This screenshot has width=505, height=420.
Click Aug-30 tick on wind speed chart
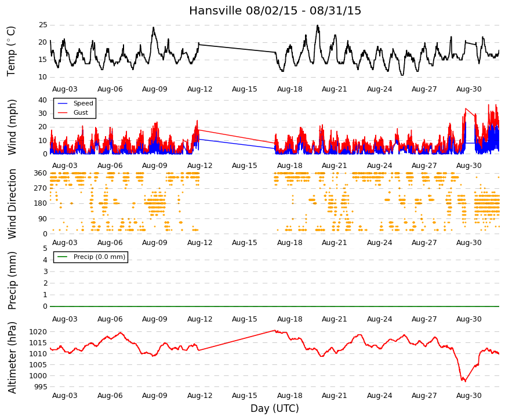469,166
